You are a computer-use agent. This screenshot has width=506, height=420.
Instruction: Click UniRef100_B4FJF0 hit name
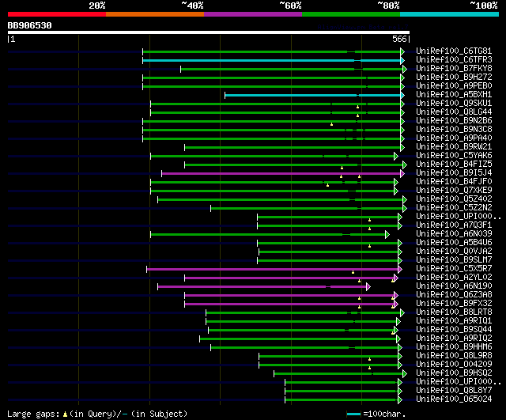click(454, 182)
